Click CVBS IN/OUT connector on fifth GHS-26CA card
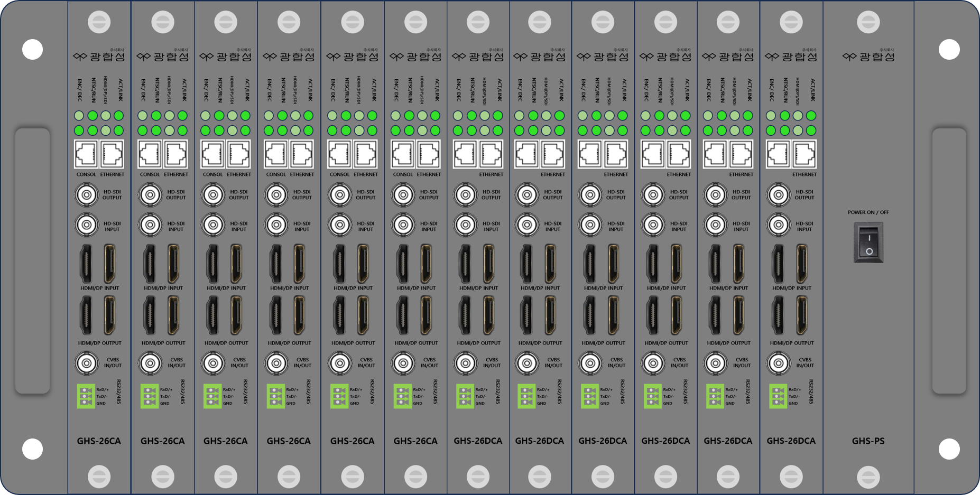Image resolution: width=980 pixels, height=495 pixels. pyautogui.click(x=340, y=363)
